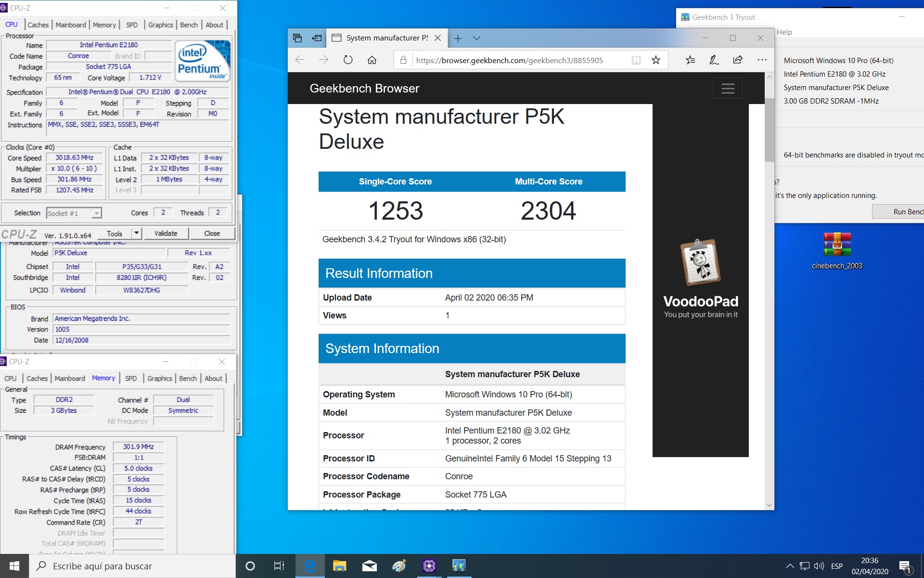Refresh the Geekbench browser page
The image size is (924, 578).
348,60
